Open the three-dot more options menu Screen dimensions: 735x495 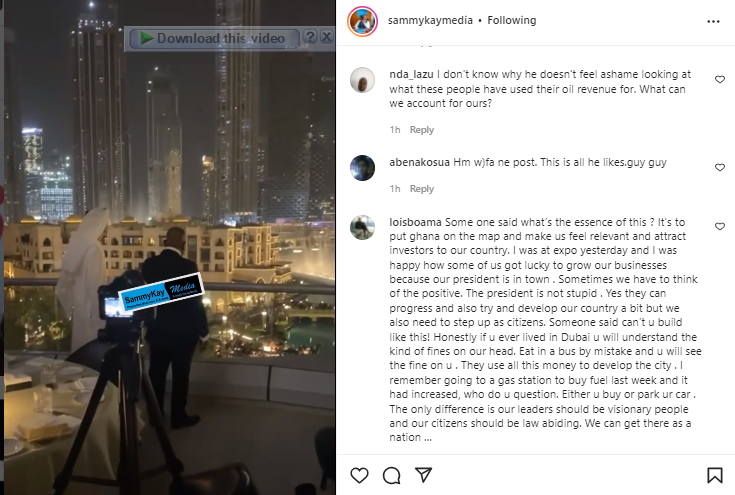[x=713, y=21]
